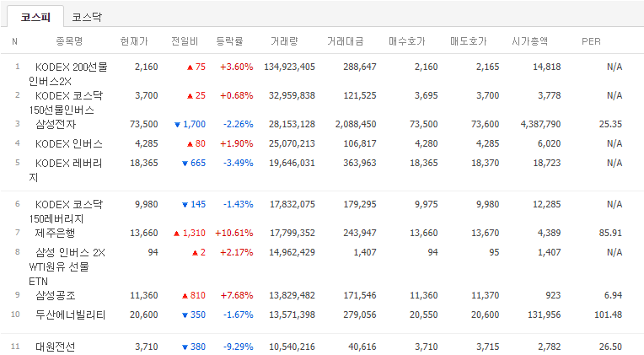The image size is (644, 355).
Task: Switch to the 코스닥 tab
Action: pos(87,17)
